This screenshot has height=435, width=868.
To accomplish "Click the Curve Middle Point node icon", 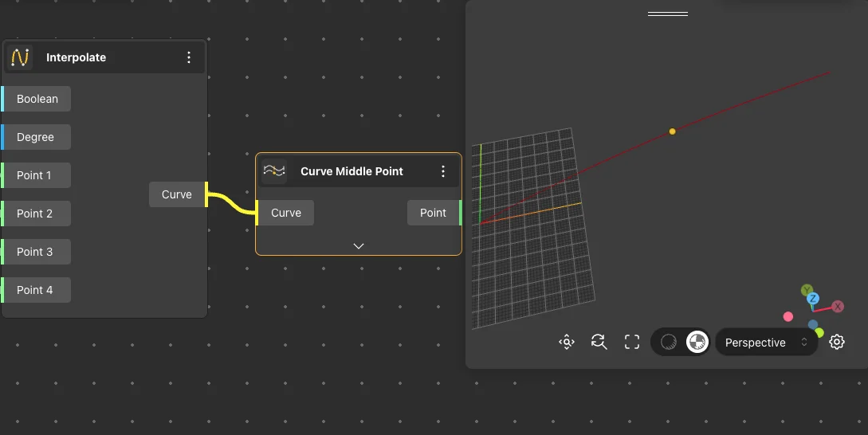I will coord(274,171).
